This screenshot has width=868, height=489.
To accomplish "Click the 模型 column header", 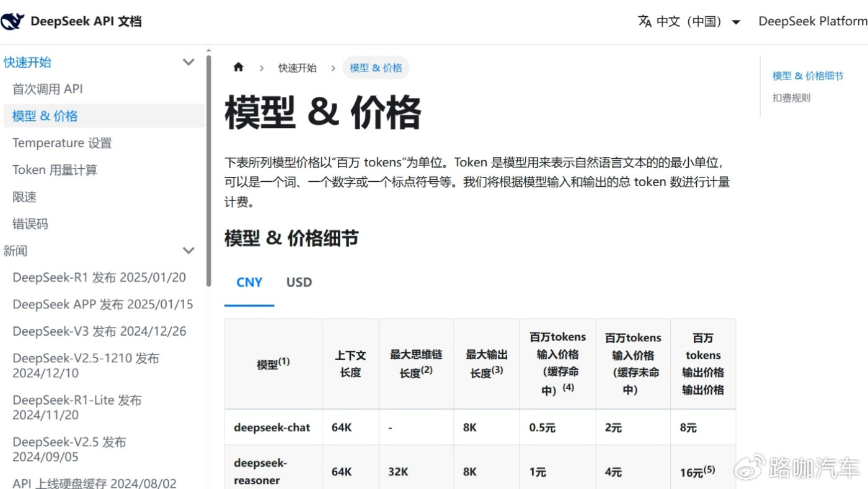I will (x=273, y=364).
